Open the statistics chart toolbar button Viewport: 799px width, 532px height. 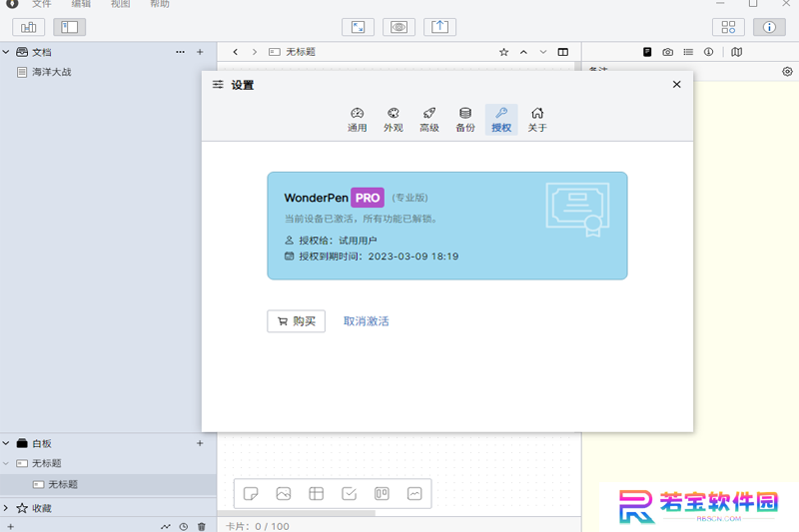pos(29,27)
